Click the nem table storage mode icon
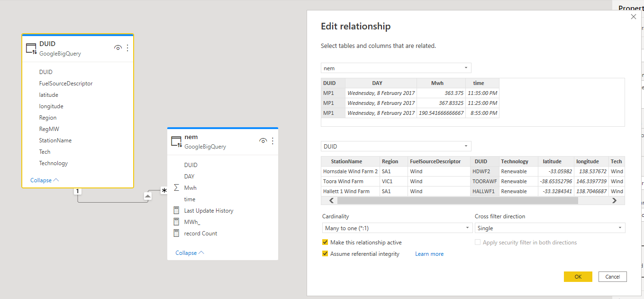This screenshot has width=644, height=299. click(176, 141)
